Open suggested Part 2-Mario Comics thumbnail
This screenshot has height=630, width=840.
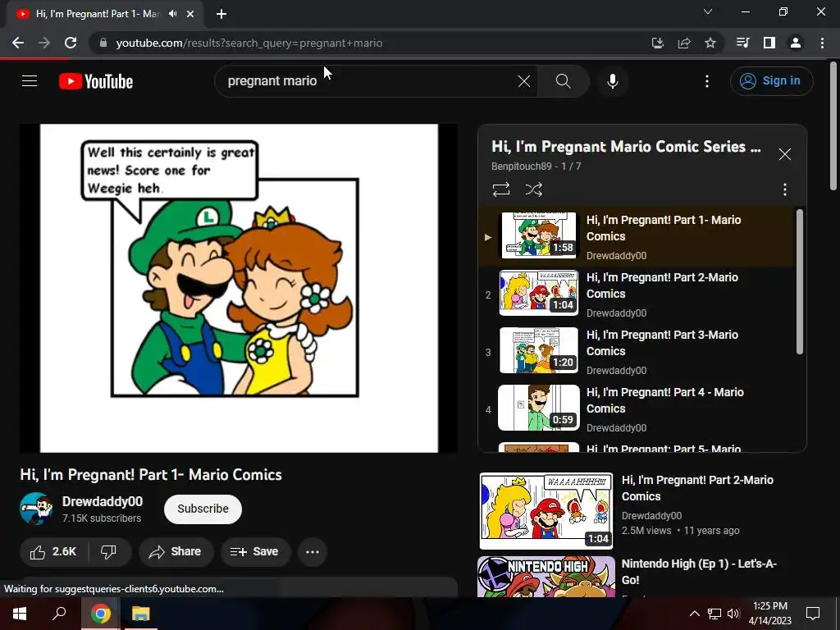pos(546,510)
